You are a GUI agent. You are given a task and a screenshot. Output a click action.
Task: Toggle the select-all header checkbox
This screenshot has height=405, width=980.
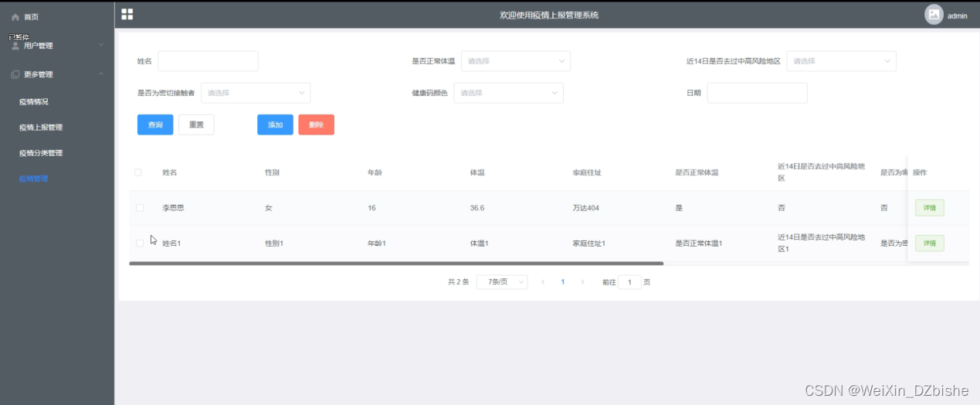point(138,172)
